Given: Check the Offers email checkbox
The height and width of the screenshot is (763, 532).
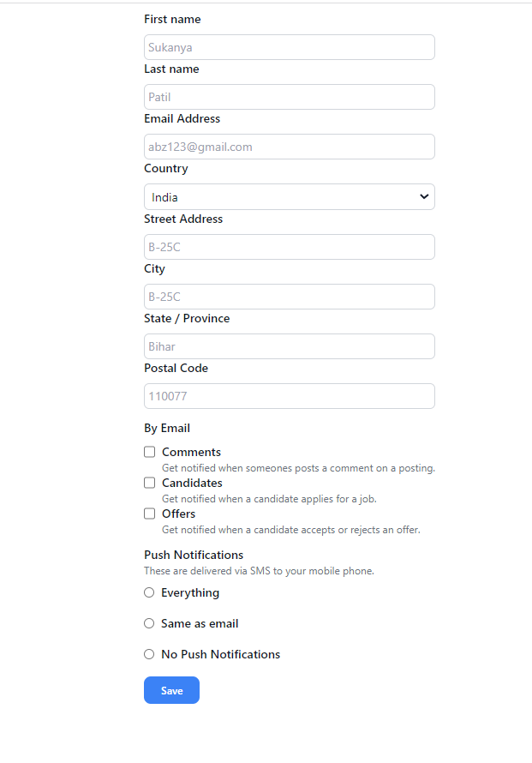Looking at the screenshot, I should [149, 514].
